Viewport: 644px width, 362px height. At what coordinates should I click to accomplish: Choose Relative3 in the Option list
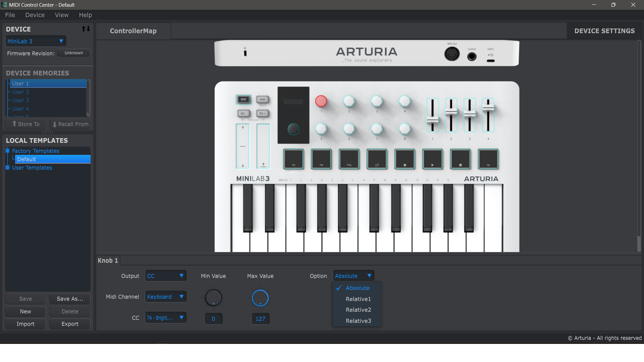click(x=357, y=321)
